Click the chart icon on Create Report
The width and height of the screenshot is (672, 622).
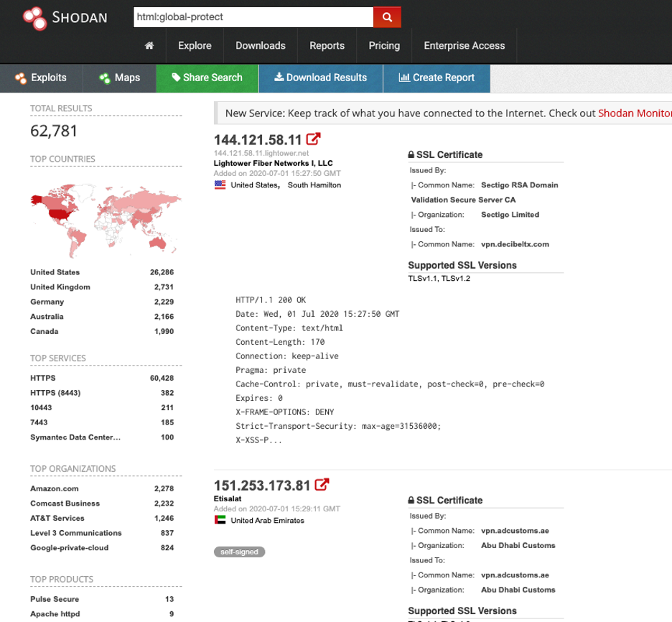[404, 77]
